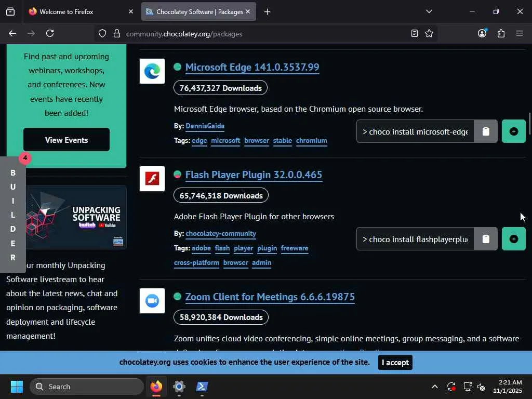View site security lock information

coord(117,33)
